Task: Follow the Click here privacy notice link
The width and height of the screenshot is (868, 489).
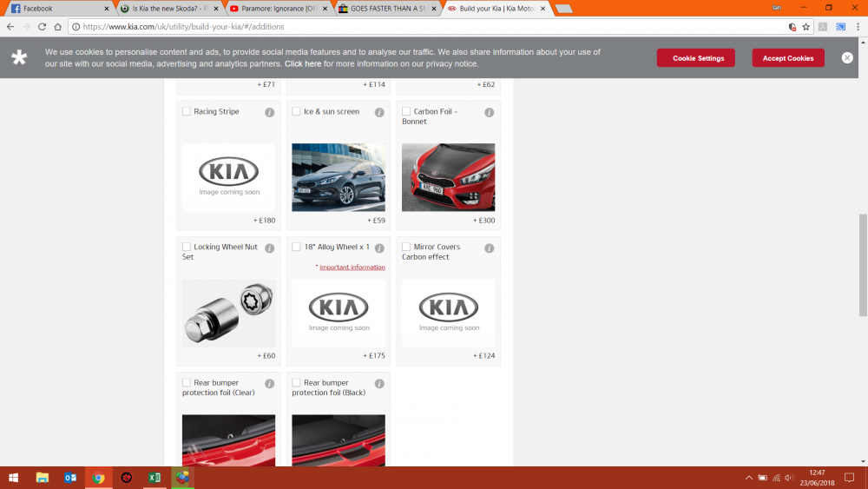Action: 303,63
